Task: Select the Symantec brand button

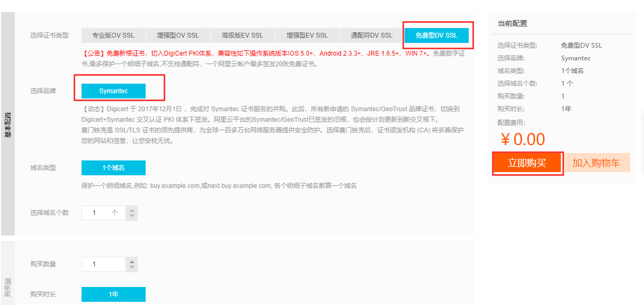Action: coord(113,91)
